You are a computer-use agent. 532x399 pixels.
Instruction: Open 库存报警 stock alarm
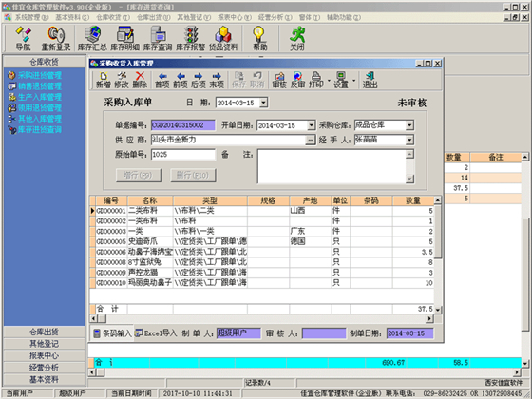[x=190, y=38]
